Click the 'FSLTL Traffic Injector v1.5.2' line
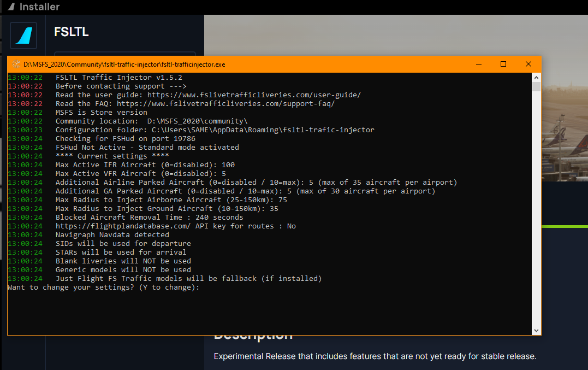This screenshot has height=370, width=588. coord(119,77)
